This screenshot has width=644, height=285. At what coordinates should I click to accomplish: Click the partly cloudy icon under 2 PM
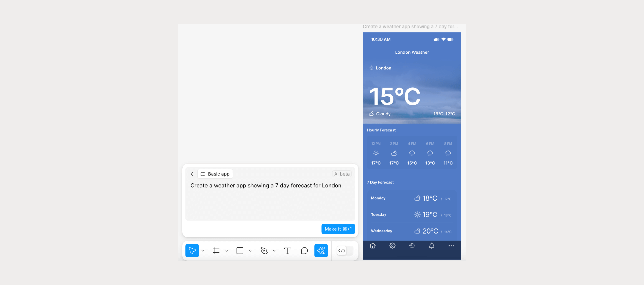click(394, 153)
